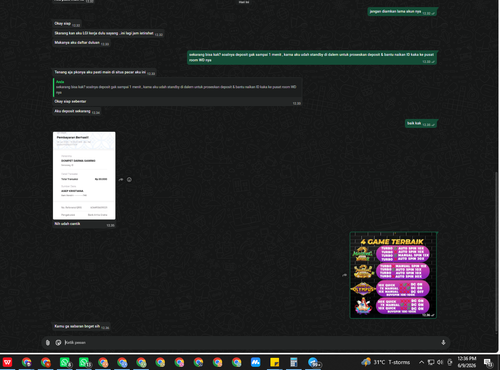The width and height of the screenshot is (500, 370).
Task: Select the sent 'baik kak' message
Action: pyautogui.click(x=421, y=123)
